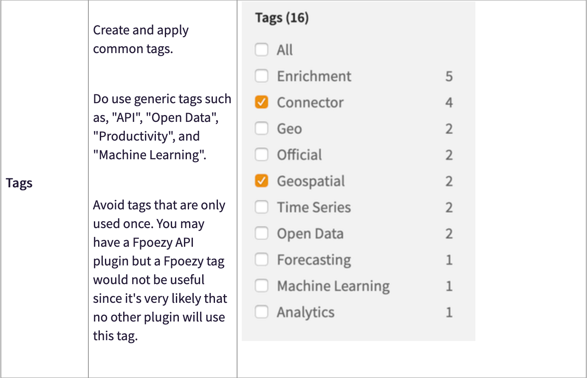The image size is (588, 378).
Task: Uncheck the Geospatial tag checkbox
Action: tap(262, 181)
